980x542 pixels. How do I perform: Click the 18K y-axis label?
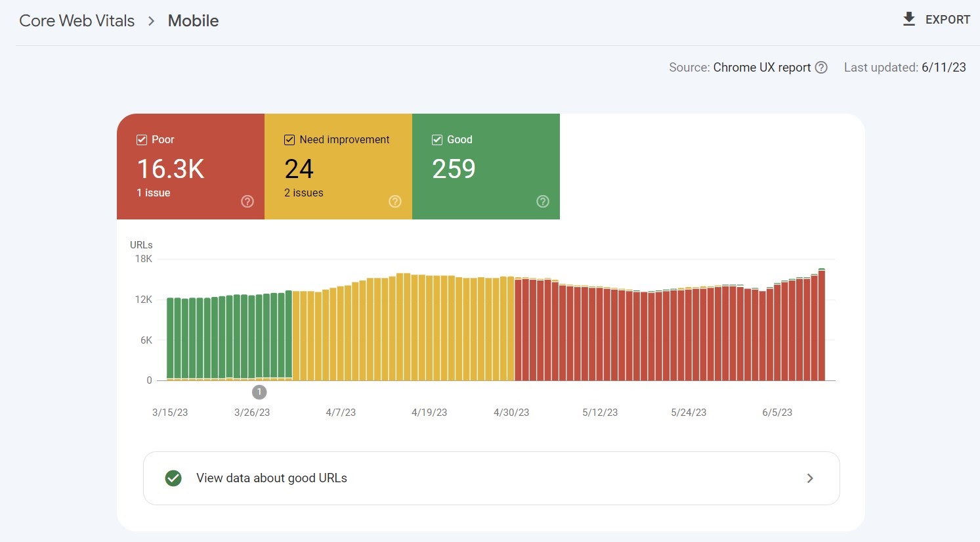(x=144, y=259)
